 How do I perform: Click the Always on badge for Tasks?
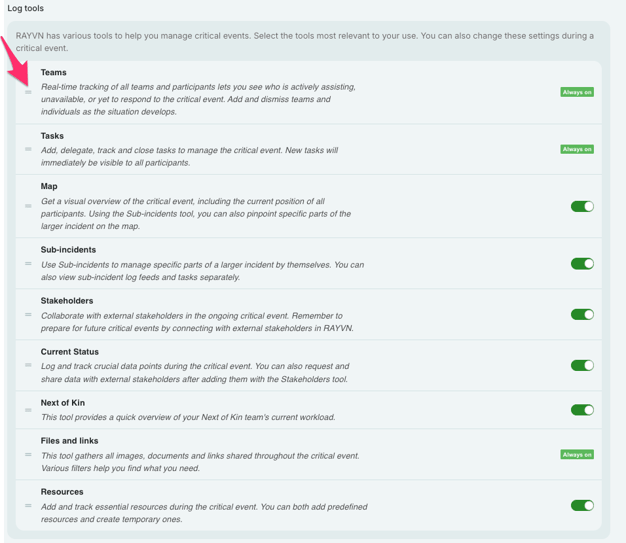(x=577, y=149)
